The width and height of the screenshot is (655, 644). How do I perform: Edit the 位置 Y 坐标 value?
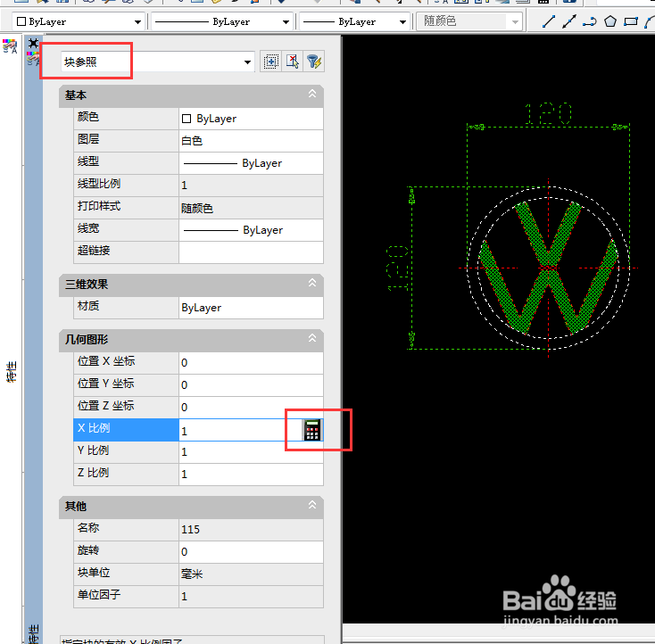coord(251,384)
